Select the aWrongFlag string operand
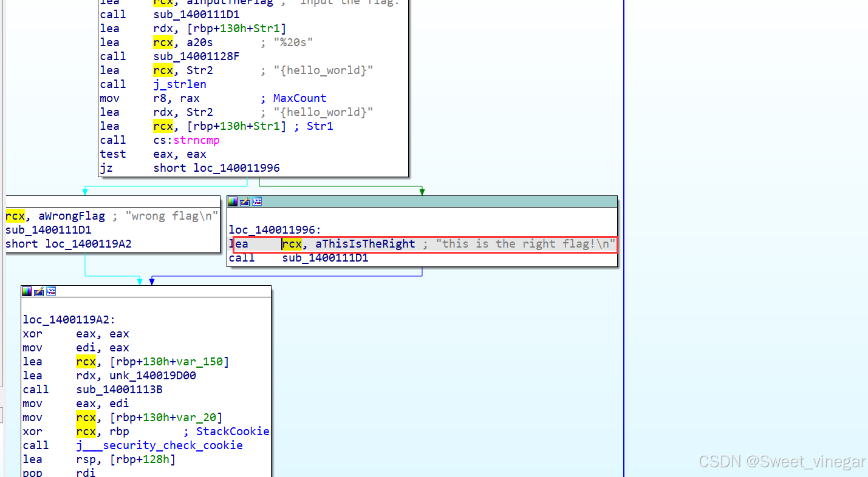868x477 pixels. pos(72,215)
